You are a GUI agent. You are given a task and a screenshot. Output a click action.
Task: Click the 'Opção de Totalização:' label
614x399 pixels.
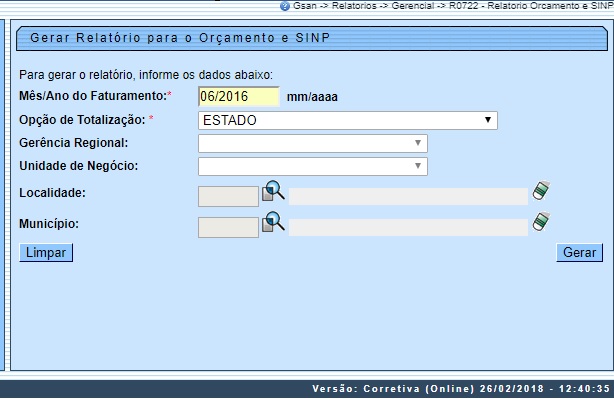[x=82, y=120]
